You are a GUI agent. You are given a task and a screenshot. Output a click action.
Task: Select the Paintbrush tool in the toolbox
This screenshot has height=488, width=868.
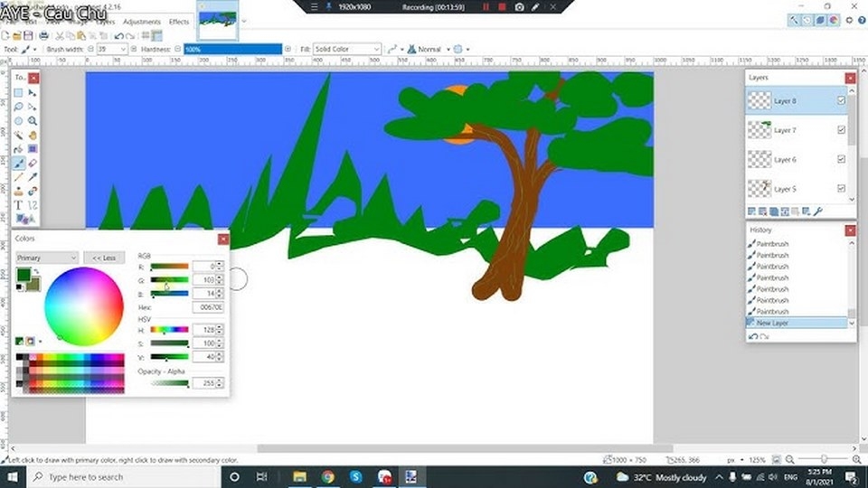tap(18, 164)
